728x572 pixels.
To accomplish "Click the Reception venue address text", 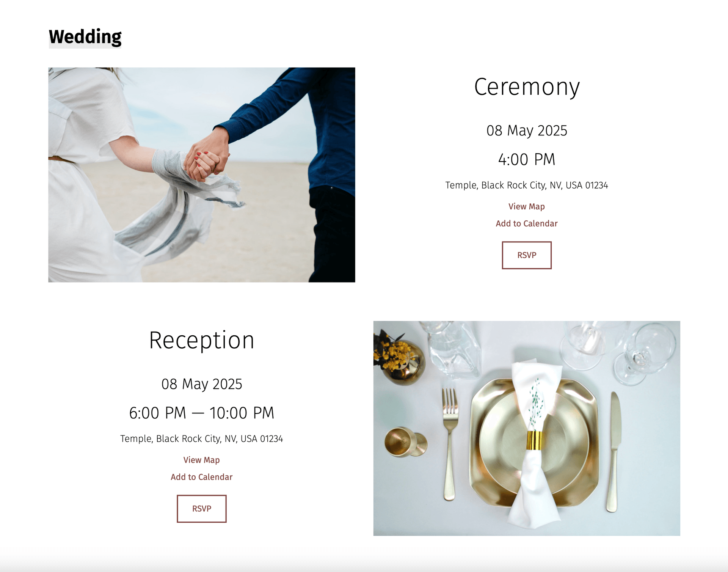I will 202,438.
